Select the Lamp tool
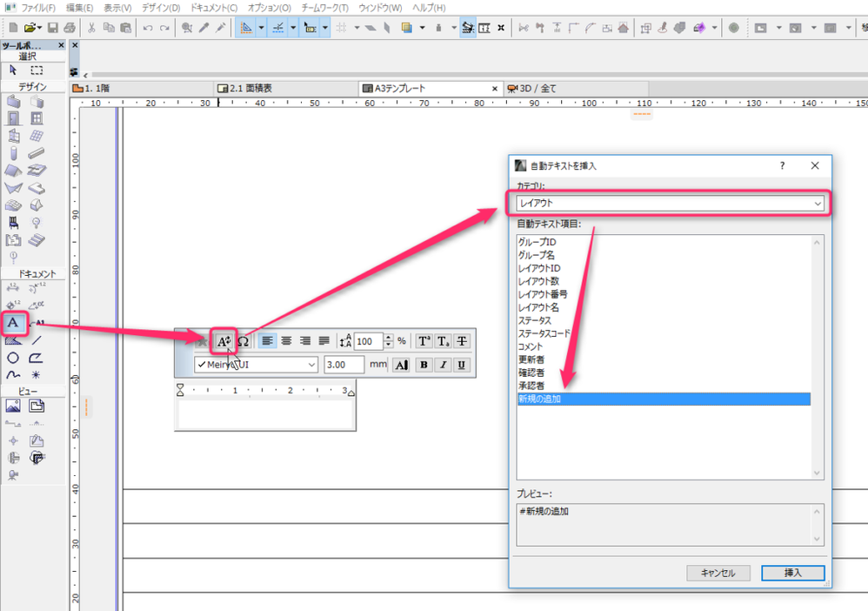This screenshot has width=868, height=611. click(37, 223)
